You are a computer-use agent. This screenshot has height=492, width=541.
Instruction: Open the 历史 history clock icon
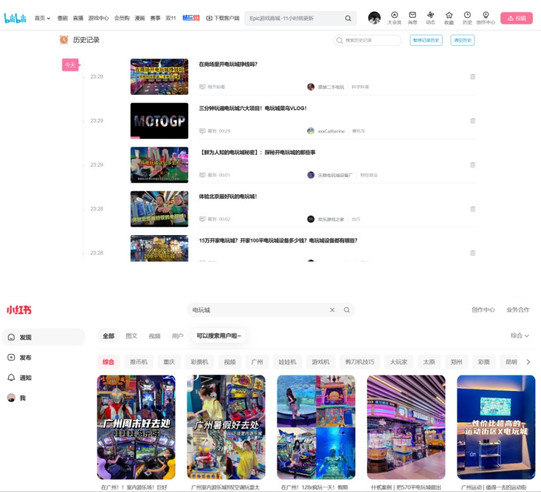coord(467,18)
